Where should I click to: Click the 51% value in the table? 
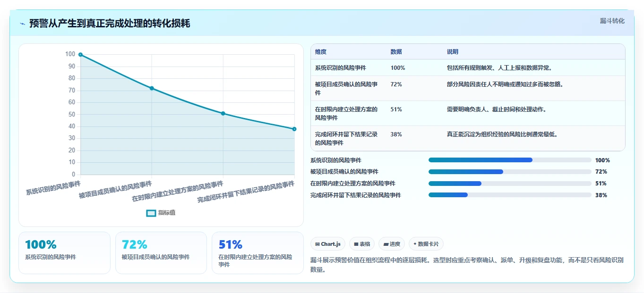396,109
